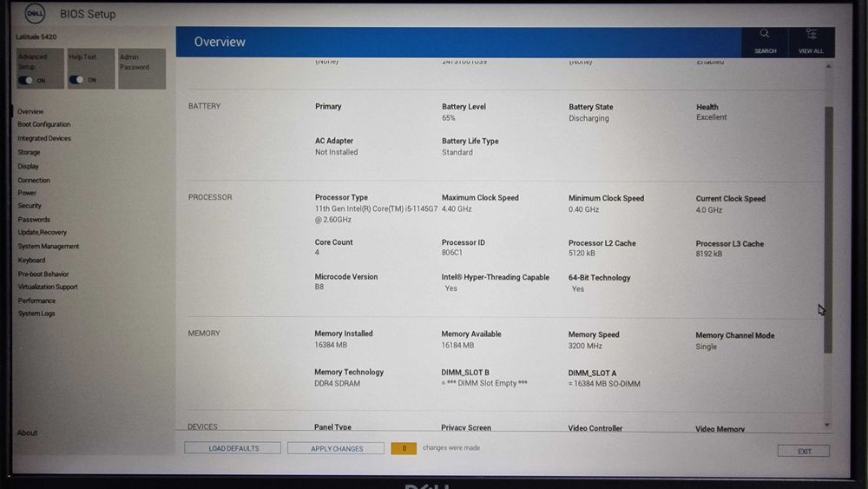Click Memory Available 16184 MB value
Viewport: 868px width, 489px height.
pyautogui.click(x=457, y=345)
